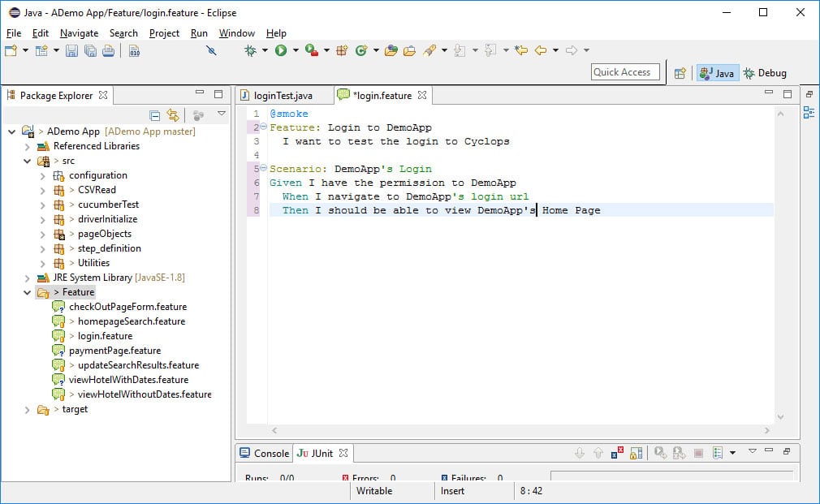Maximize the editor area
The width and height of the screenshot is (820, 504).
click(787, 93)
